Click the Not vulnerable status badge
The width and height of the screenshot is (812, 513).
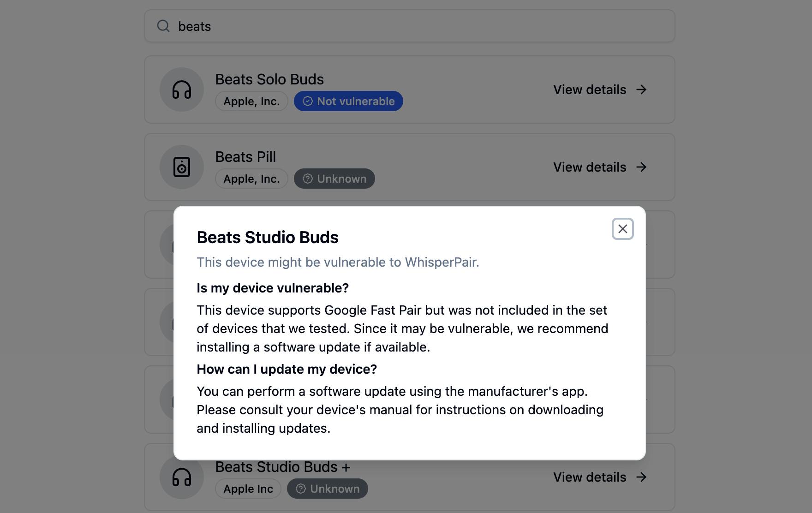click(x=348, y=101)
